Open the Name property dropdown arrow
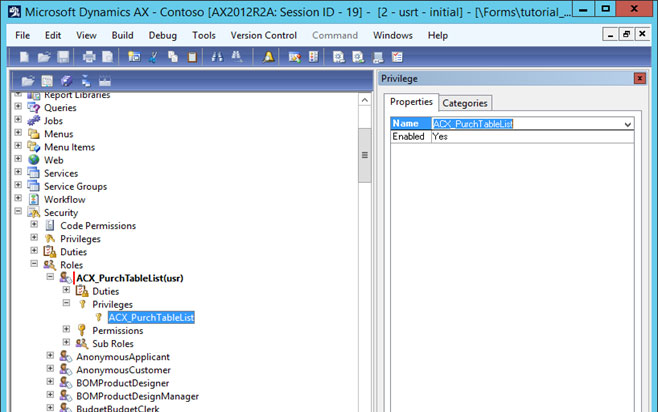Viewport: 658px width, 412px height. point(627,124)
